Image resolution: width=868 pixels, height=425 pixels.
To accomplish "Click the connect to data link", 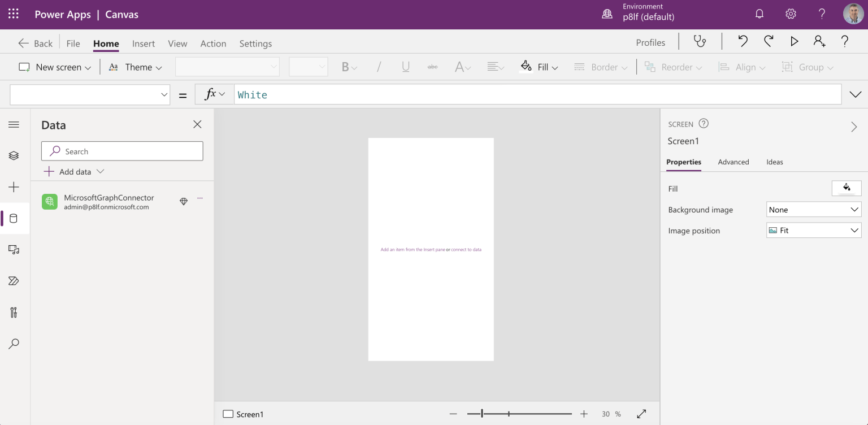I will click(466, 249).
